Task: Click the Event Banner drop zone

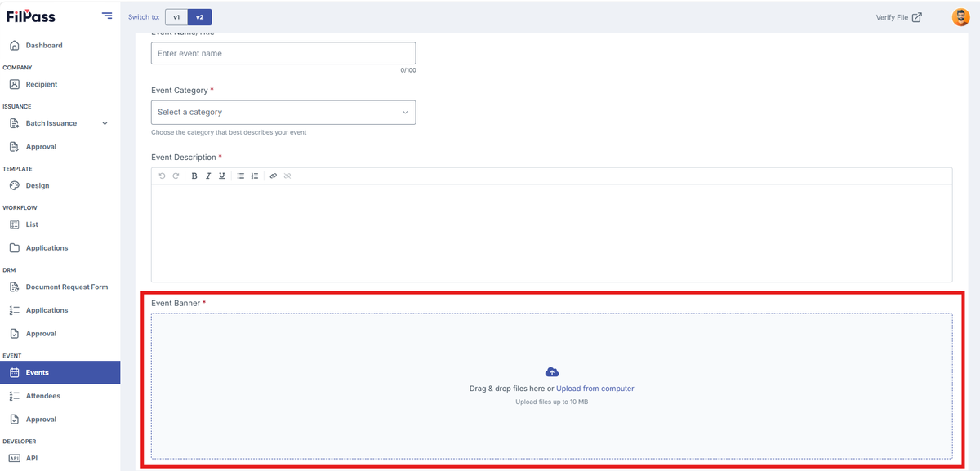Action: point(551,386)
